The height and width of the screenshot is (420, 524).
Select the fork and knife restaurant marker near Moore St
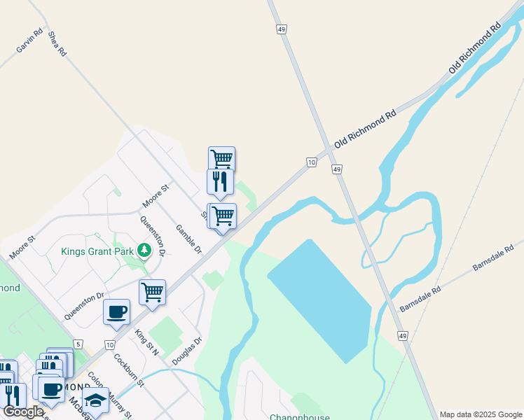tap(220, 183)
